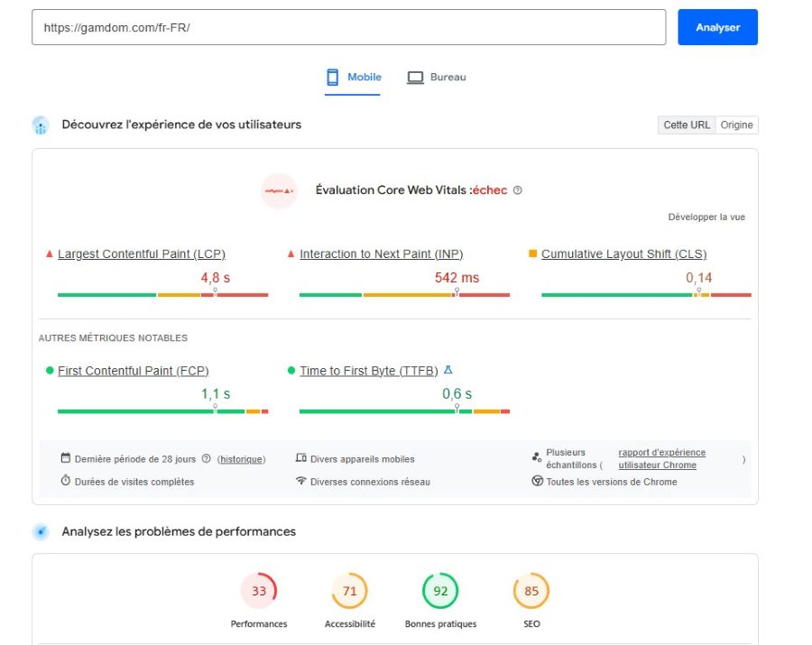Open the historique link
The width and height of the screenshot is (812, 645).
click(x=241, y=459)
